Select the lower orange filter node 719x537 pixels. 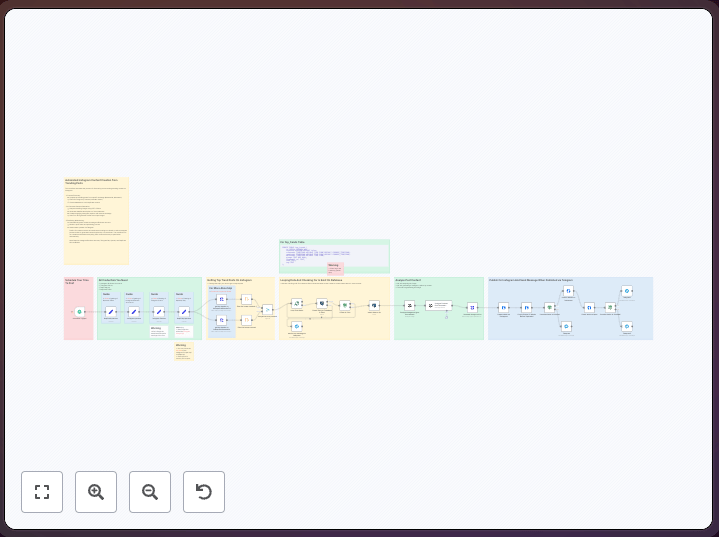click(247, 320)
